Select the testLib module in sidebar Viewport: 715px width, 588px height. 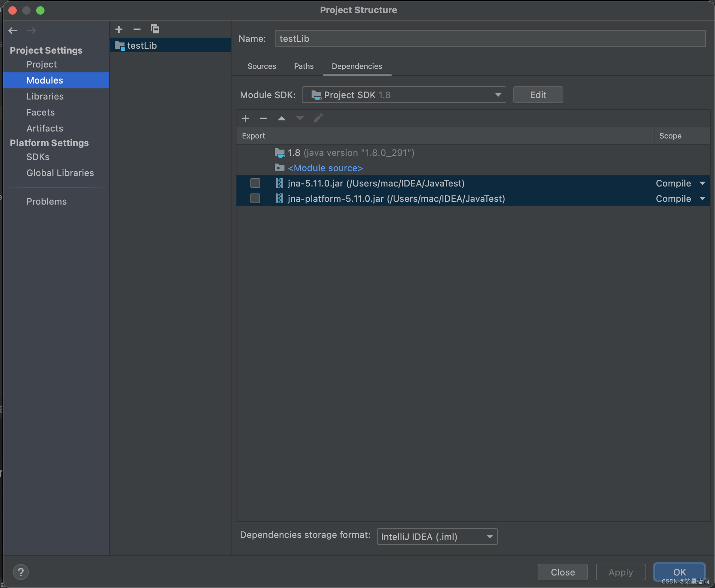142,45
